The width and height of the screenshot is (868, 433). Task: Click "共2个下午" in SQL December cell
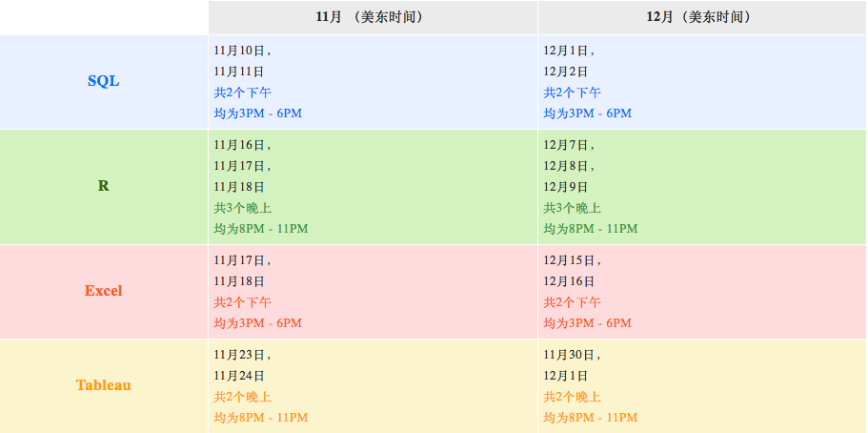tap(572, 93)
